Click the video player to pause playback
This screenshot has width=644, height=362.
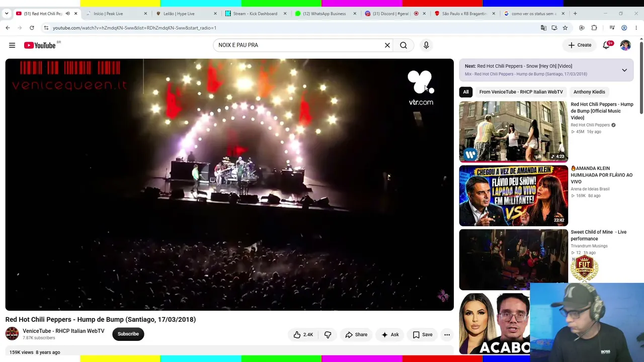tap(229, 185)
